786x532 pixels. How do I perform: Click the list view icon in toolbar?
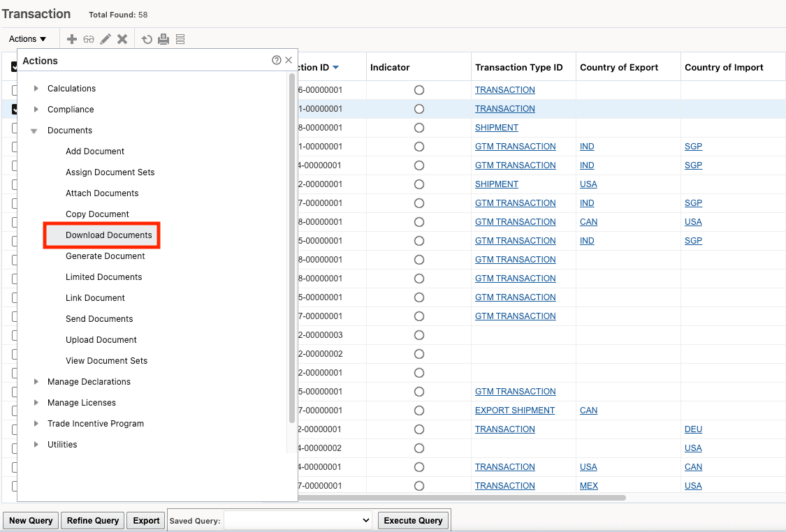(x=180, y=38)
